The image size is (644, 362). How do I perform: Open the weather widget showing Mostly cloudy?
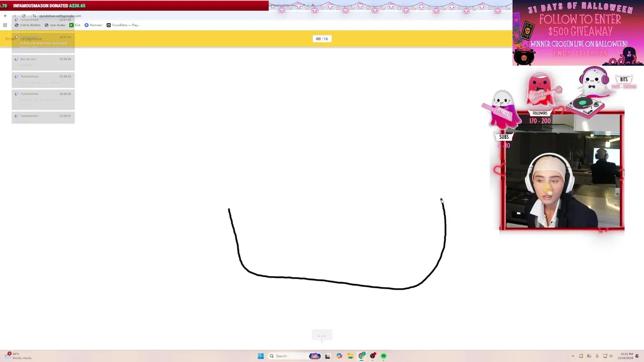[x=19, y=356]
